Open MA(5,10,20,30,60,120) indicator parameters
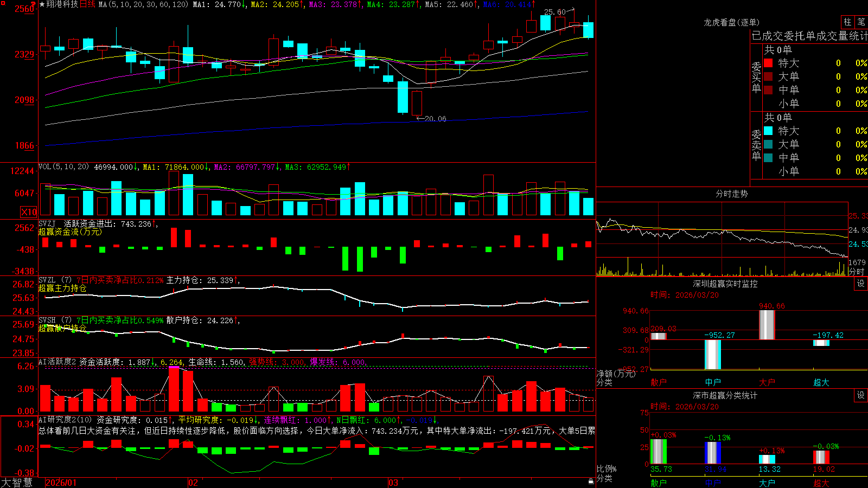The image size is (868, 488). (x=143, y=4)
